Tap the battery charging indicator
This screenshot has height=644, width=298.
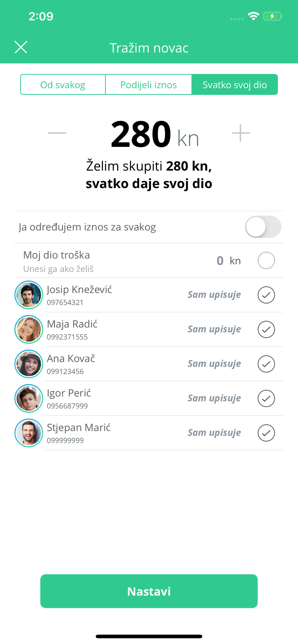click(x=272, y=16)
